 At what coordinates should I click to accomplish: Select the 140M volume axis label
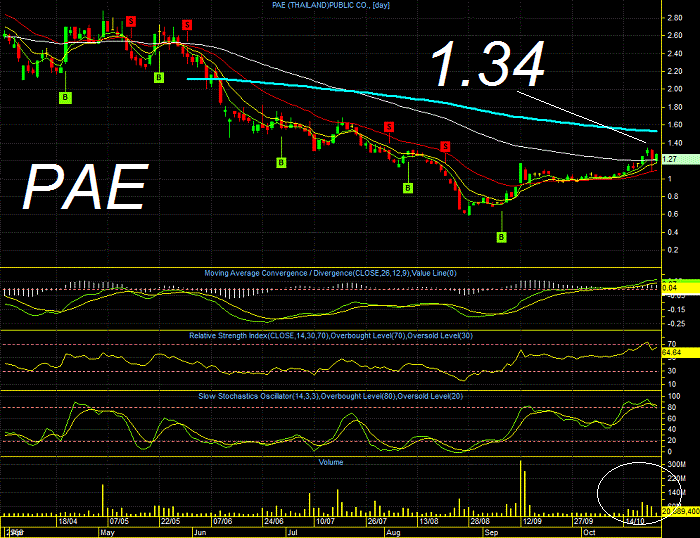tap(676, 492)
